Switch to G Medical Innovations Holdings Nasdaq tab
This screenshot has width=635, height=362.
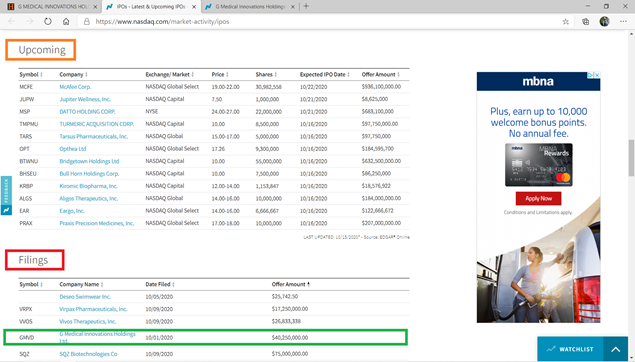click(x=251, y=6)
